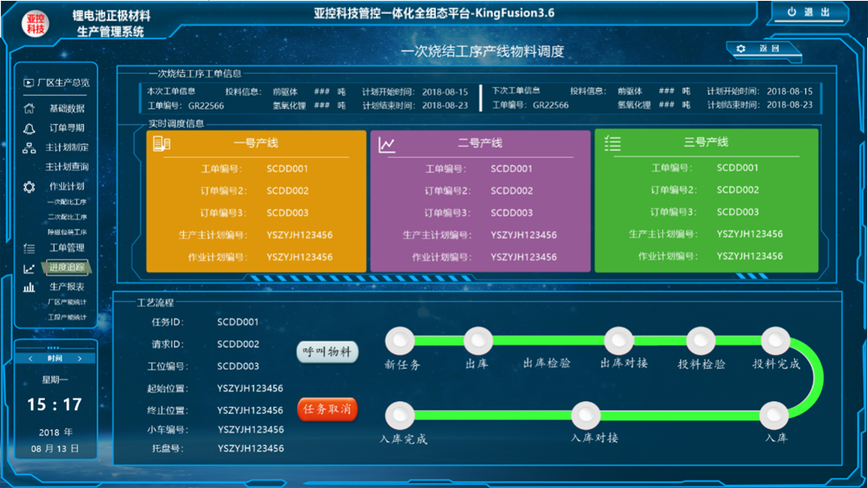Click the trend chart icon on 二号产线 card

pyautogui.click(x=387, y=146)
